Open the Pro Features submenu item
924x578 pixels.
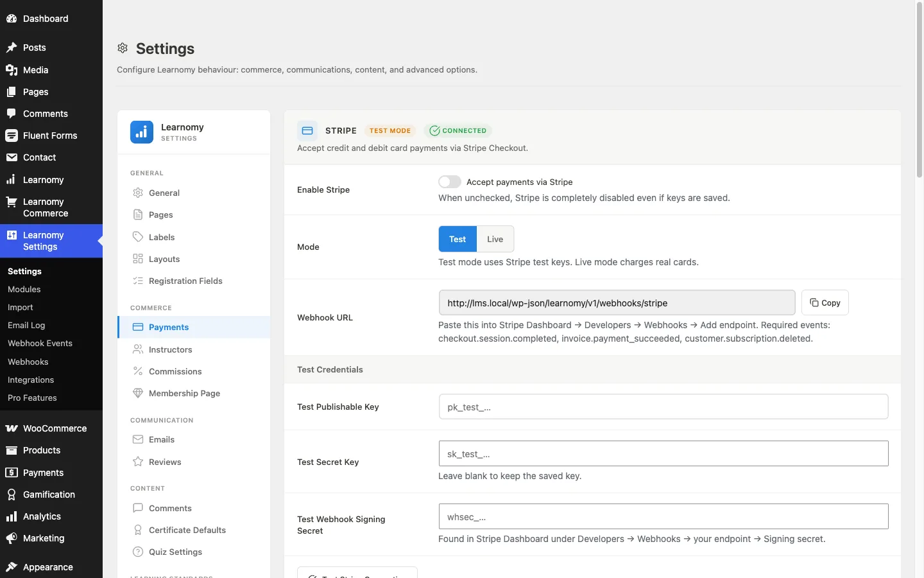tap(32, 398)
